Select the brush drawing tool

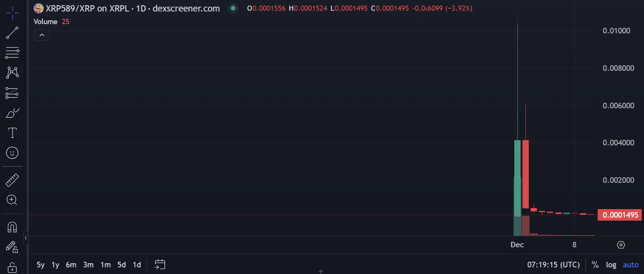pyautogui.click(x=12, y=113)
